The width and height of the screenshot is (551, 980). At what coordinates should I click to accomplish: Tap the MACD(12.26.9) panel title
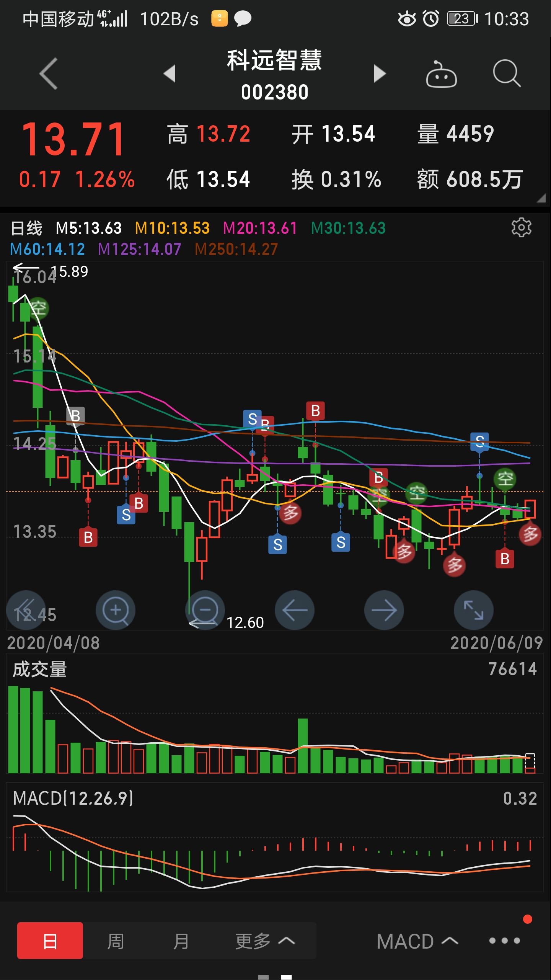(73, 799)
